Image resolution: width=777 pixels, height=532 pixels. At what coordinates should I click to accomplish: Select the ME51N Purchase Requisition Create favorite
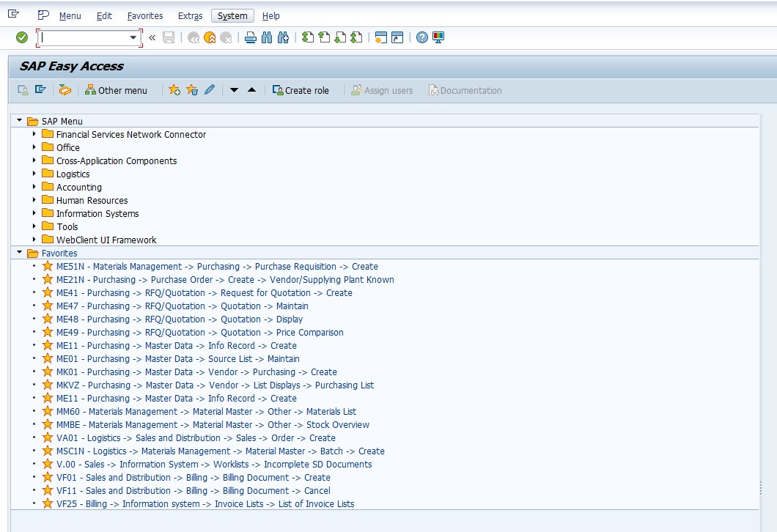217,267
